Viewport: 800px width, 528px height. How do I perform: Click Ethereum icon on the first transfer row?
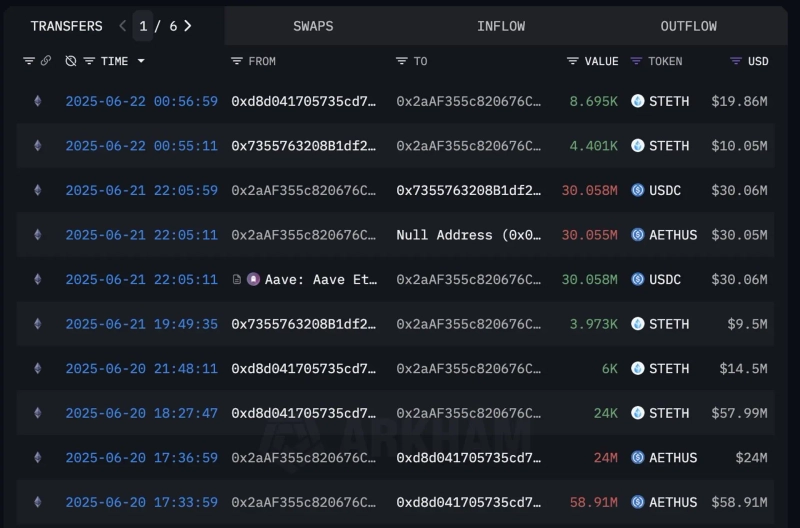tap(38, 101)
